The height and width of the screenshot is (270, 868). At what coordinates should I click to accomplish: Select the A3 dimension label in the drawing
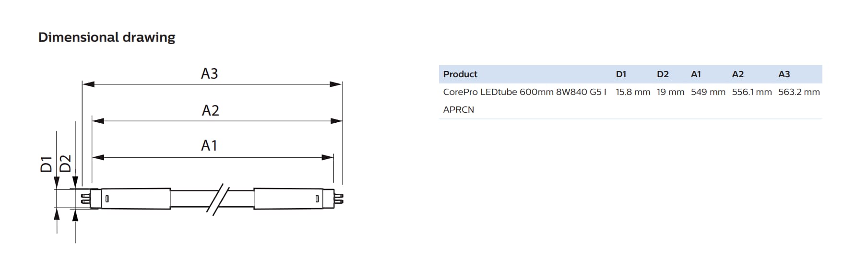point(210,73)
